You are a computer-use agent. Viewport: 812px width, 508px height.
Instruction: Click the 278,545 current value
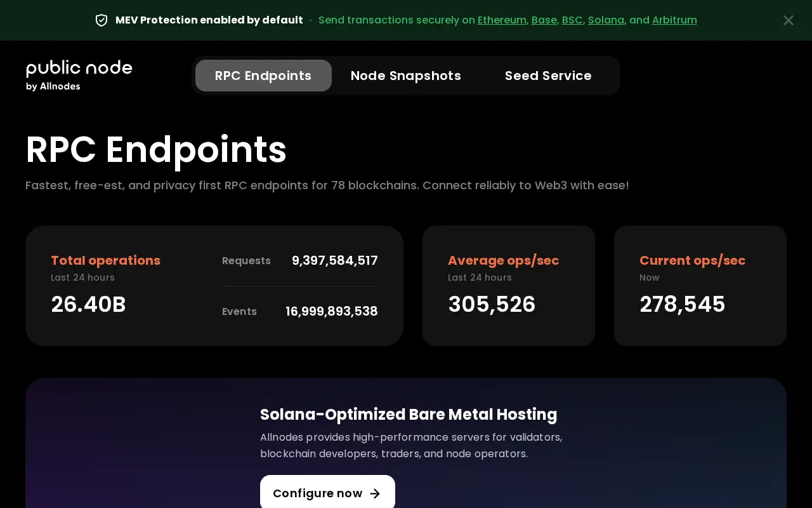pyautogui.click(x=682, y=305)
